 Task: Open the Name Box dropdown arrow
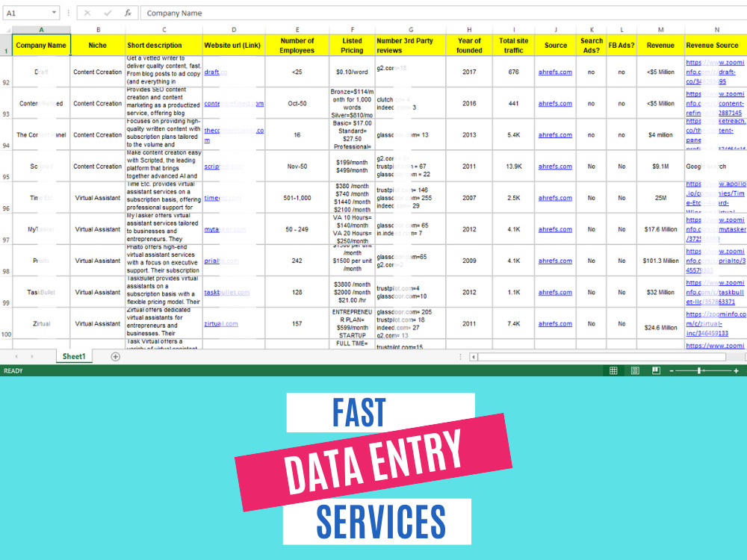tap(54, 13)
